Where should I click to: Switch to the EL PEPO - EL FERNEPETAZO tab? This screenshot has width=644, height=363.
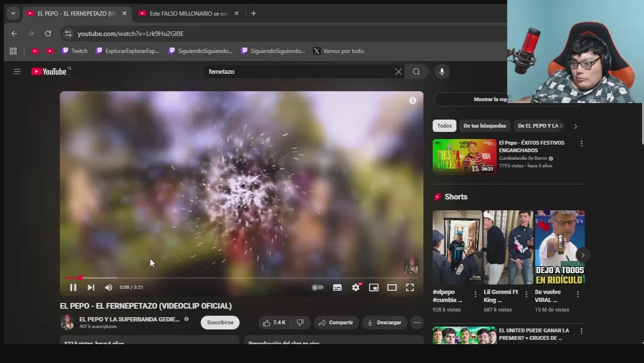(77, 14)
